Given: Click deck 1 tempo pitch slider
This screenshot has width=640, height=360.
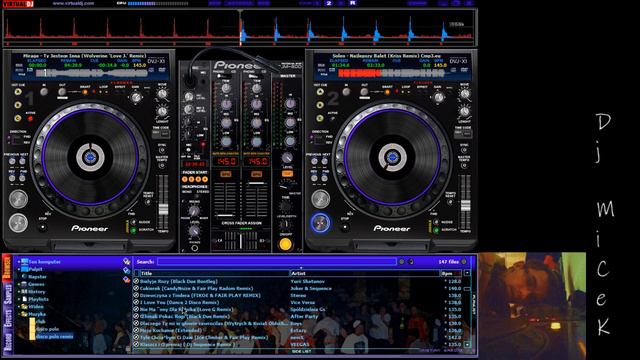Looking at the screenshot, I should tap(163, 209).
